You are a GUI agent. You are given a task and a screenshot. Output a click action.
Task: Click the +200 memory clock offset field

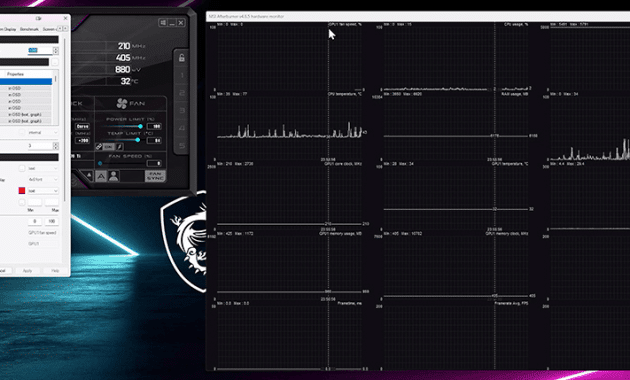[x=82, y=140]
